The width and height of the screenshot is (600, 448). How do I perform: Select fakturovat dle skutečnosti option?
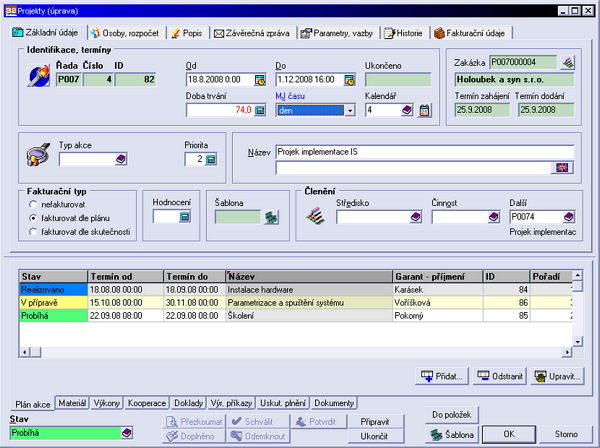33,232
